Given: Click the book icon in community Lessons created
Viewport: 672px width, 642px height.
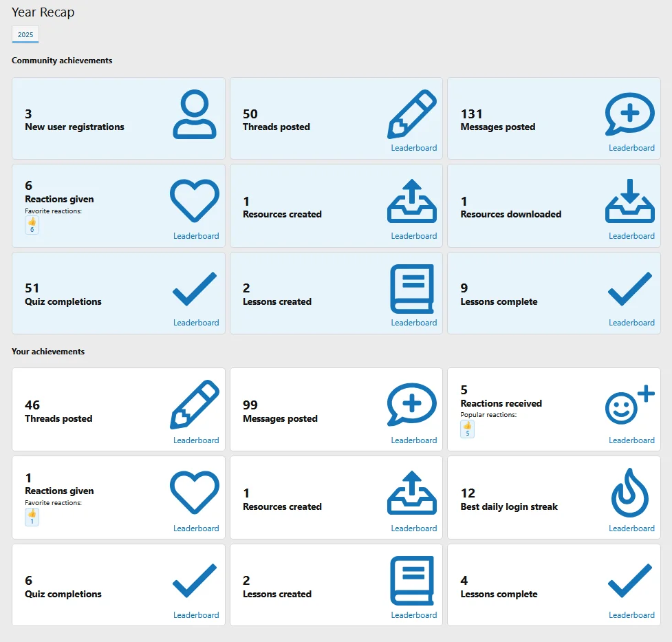Looking at the screenshot, I should click(412, 288).
